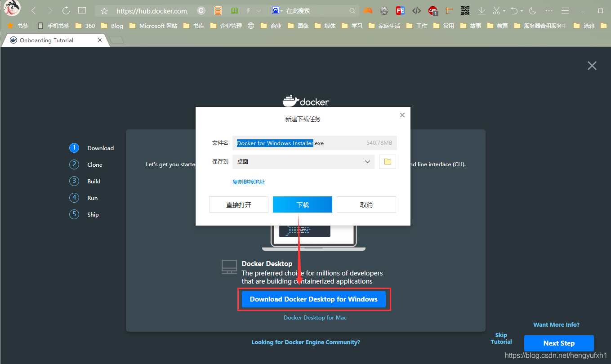Click the address bar URL field
Viewport: 611px width, 364px height.
(x=152, y=11)
